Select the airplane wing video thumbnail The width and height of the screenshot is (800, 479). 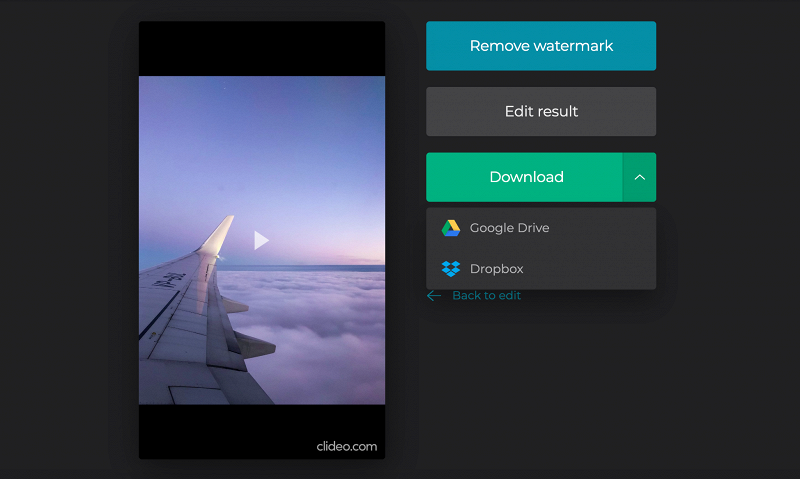click(x=262, y=240)
